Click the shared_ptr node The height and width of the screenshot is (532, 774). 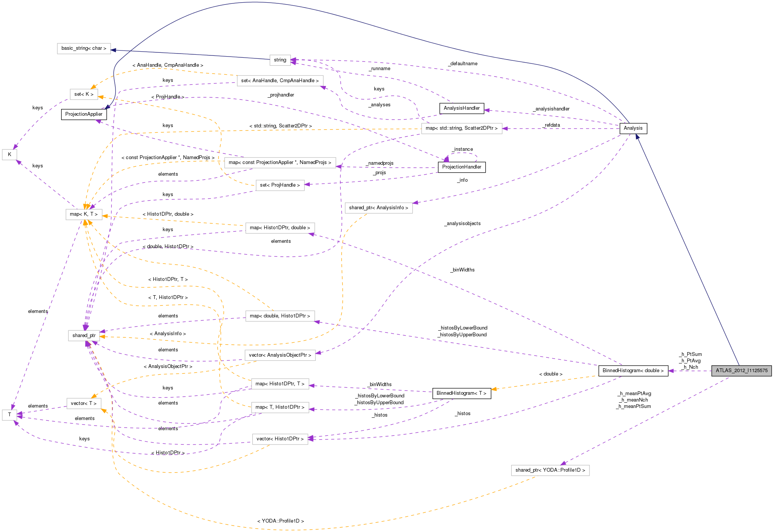(84, 336)
